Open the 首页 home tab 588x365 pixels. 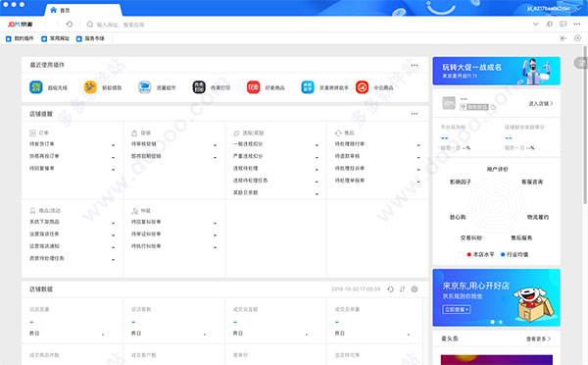[x=60, y=10]
